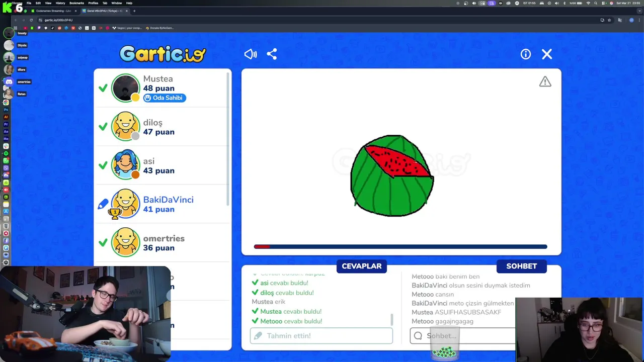Click the Retan voice overlay avatar
Screen dimensions: 644x362
(9, 94)
